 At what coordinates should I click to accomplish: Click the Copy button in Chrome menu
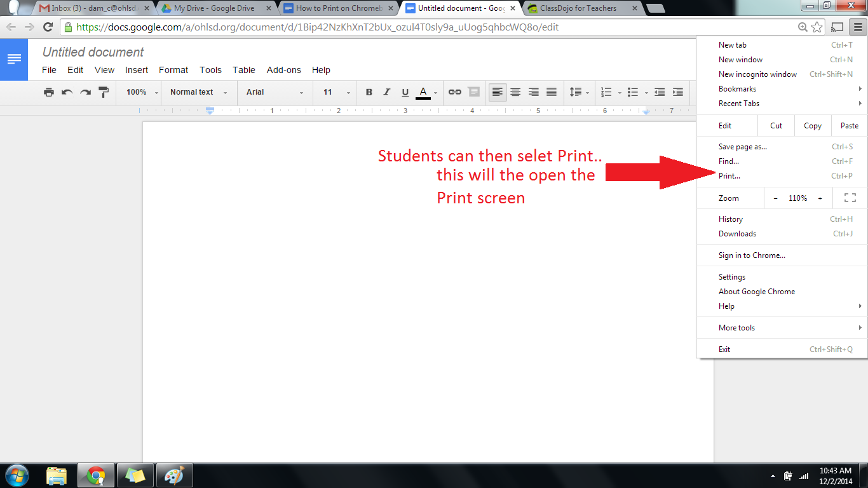[x=812, y=126]
